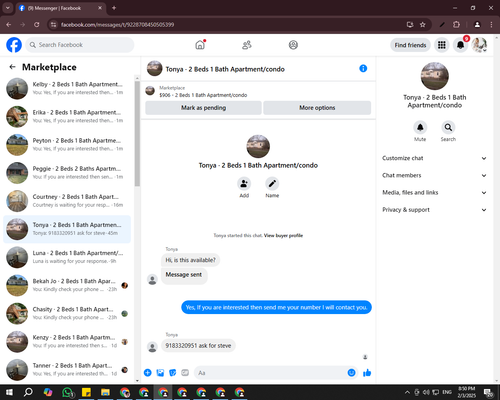Open the emoji picker
Image resolution: width=500 pixels, height=400 pixels.
pyautogui.click(x=351, y=373)
